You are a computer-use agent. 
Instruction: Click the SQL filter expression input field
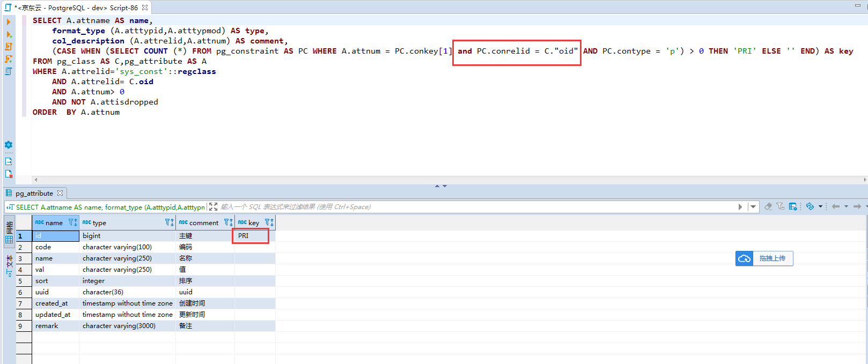point(477,207)
